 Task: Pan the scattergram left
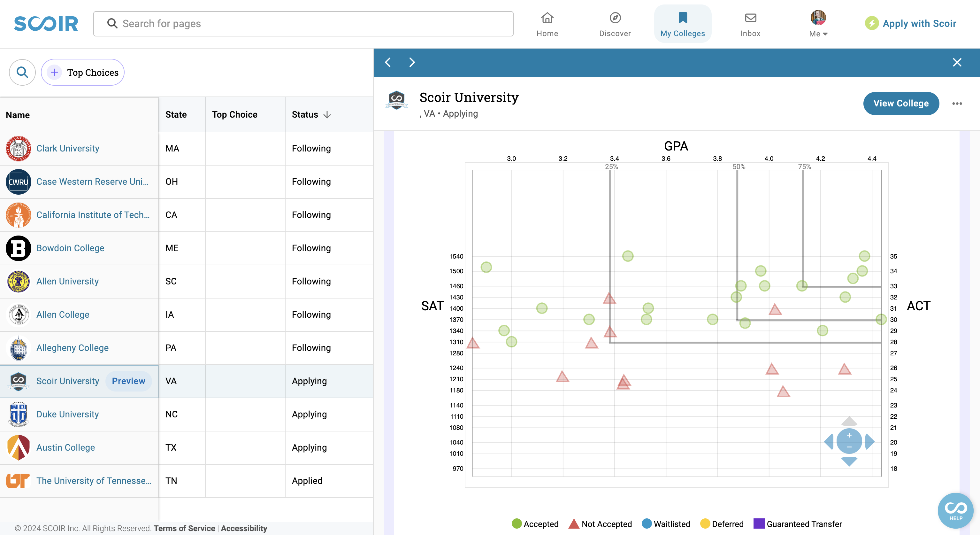pos(829,441)
